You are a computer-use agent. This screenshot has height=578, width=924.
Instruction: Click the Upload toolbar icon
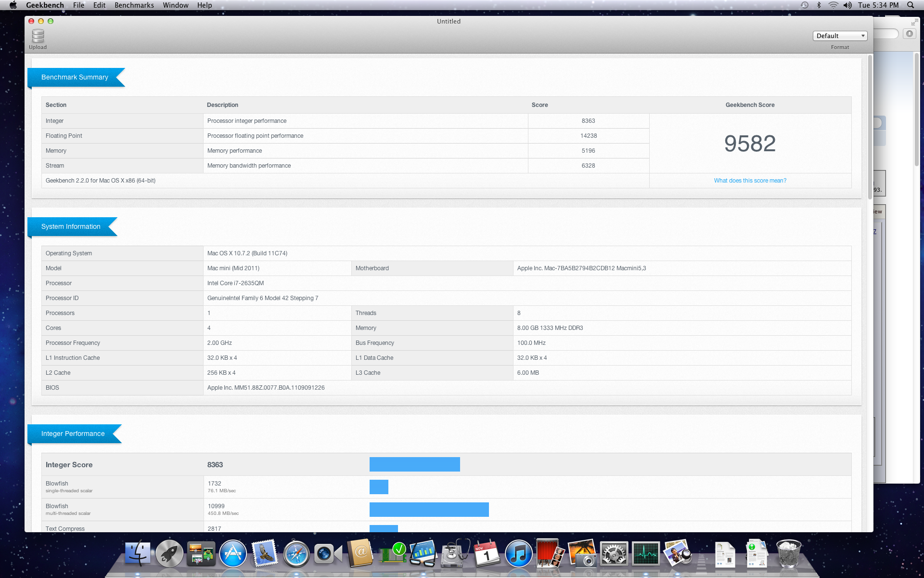pyautogui.click(x=38, y=39)
